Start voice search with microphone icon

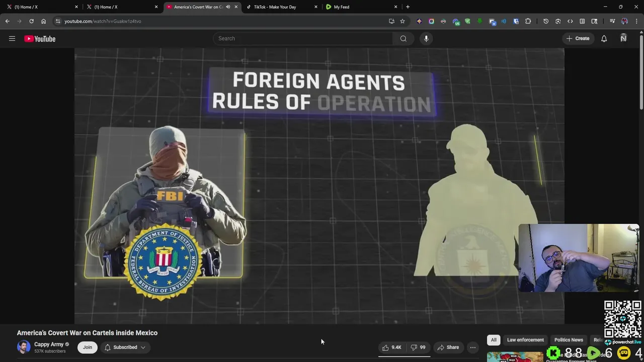click(426, 38)
